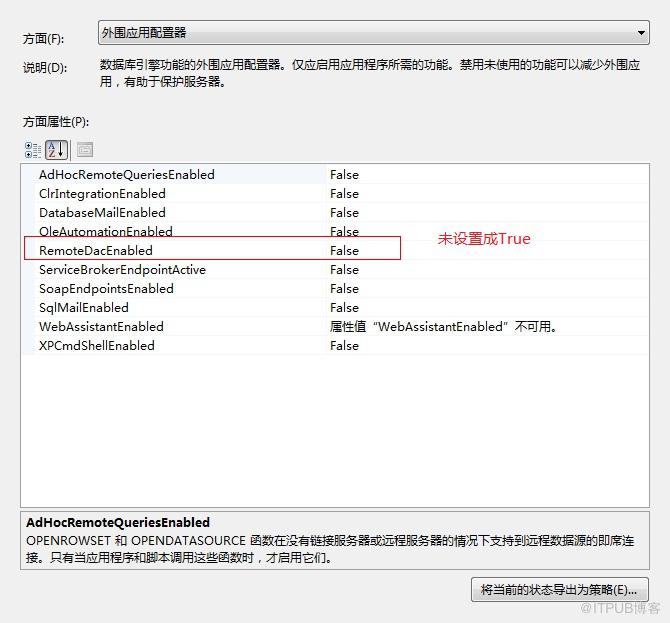Select the XPCmdShellEnabled property
The height and width of the screenshot is (623, 670).
[x=97, y=345]
